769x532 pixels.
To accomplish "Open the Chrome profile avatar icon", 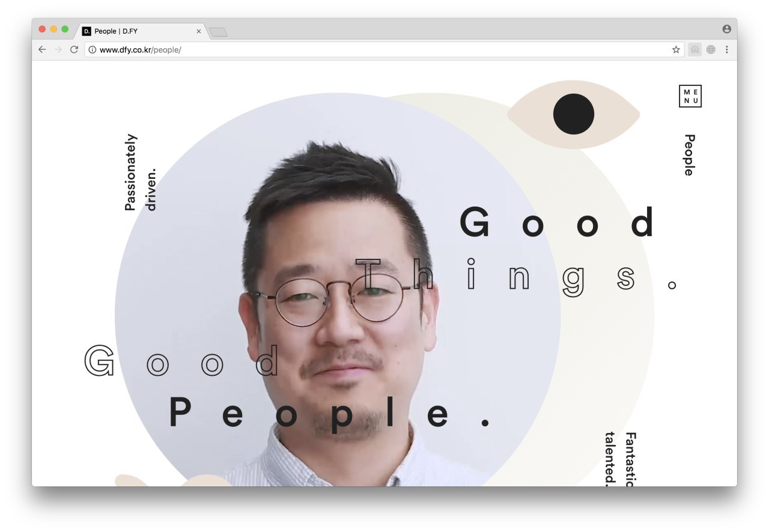I will click(x=727, y=29).
